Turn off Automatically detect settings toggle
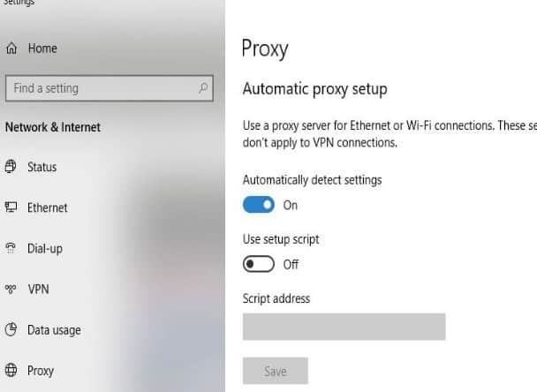The height and width of the screenshot is (392, 537). click(259, 205)
